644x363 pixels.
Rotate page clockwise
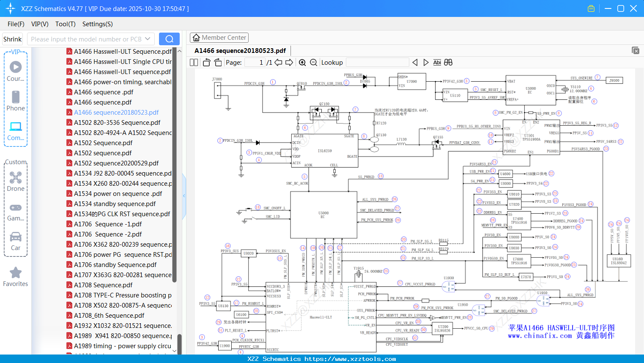[x=218, y=63]
